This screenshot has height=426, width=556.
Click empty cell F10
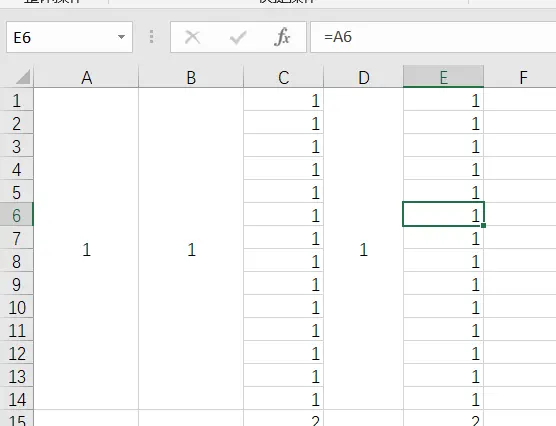(520, 306)
